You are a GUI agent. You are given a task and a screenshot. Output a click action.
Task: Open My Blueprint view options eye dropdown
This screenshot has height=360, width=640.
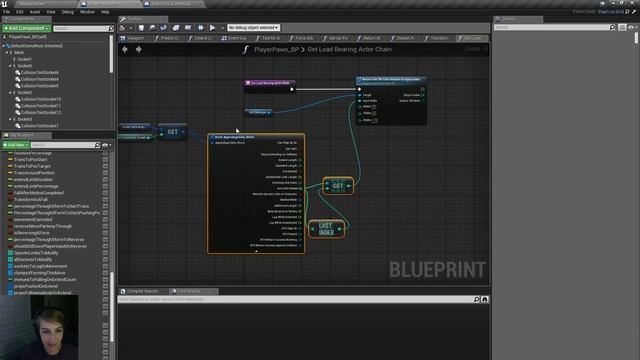[107, 145]
